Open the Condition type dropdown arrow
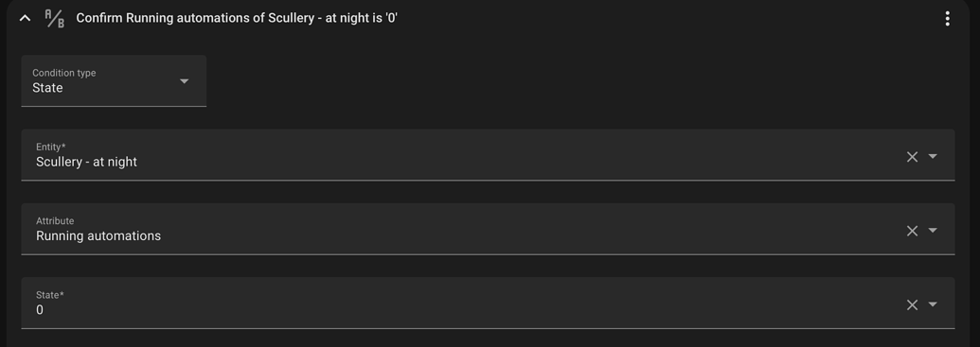The image size is (980, 347). tap(184, 81)
